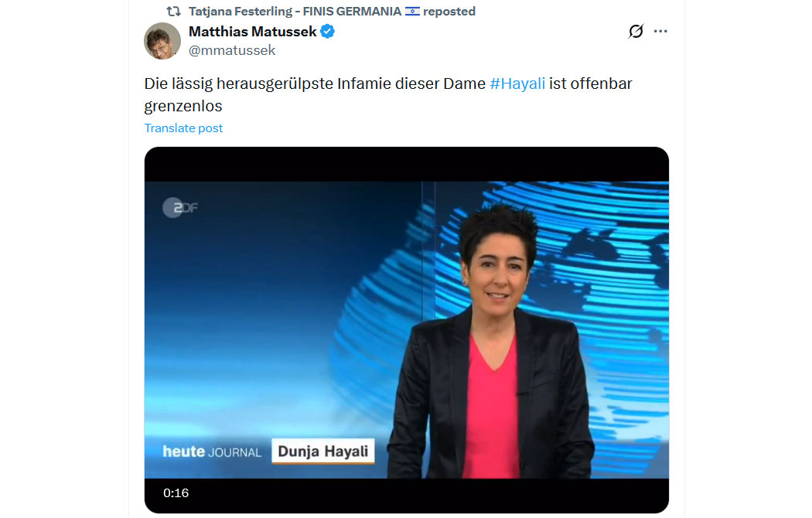This screenshot has height=518, width=812.
Task: Click the post text starting with 'Die lässig'
Action: tap(388, 94)
